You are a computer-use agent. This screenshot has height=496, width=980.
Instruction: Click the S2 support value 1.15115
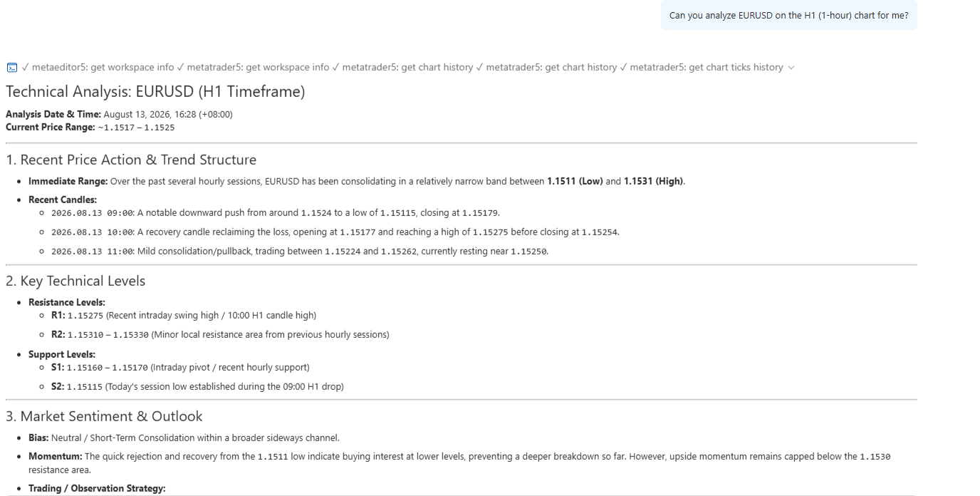point(85,387)
